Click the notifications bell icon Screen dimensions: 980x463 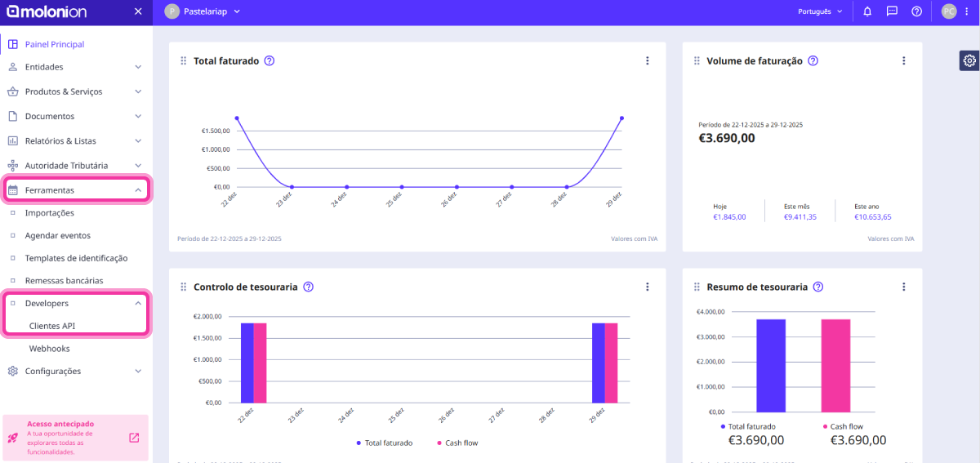coord(867,11)
